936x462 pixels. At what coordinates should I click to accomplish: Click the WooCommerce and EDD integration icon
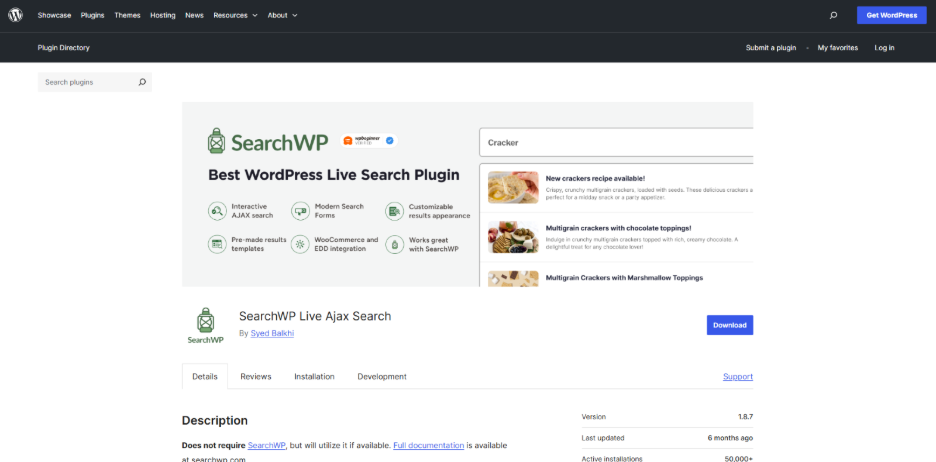300,244
